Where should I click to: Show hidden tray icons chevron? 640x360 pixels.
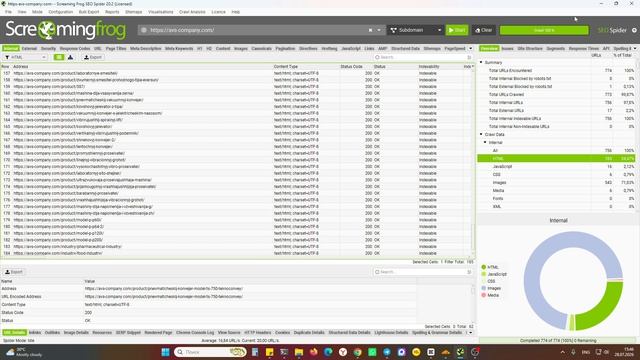tap(562, 352)
